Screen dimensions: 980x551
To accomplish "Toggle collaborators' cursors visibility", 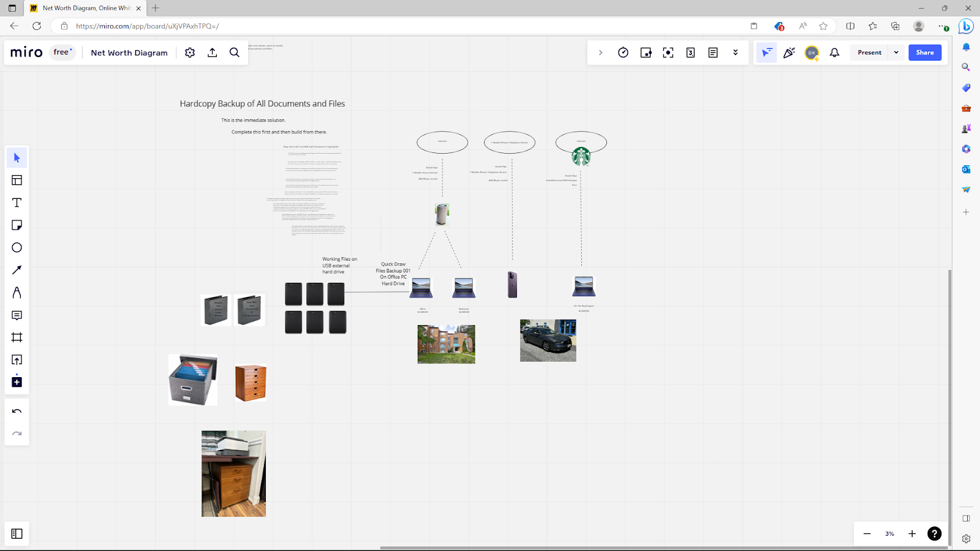I will 766,53.
